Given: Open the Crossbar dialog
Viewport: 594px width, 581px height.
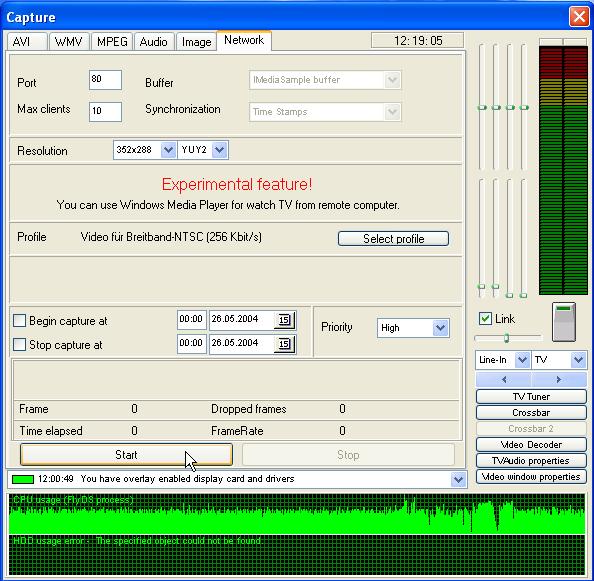Looking at the screenshot, I should (x=531, y=412).
